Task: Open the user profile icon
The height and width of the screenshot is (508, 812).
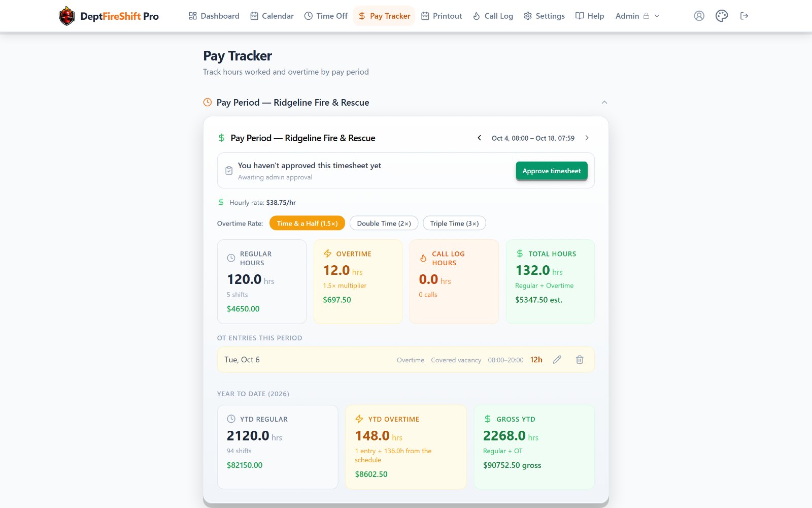Action: point(699,16)
